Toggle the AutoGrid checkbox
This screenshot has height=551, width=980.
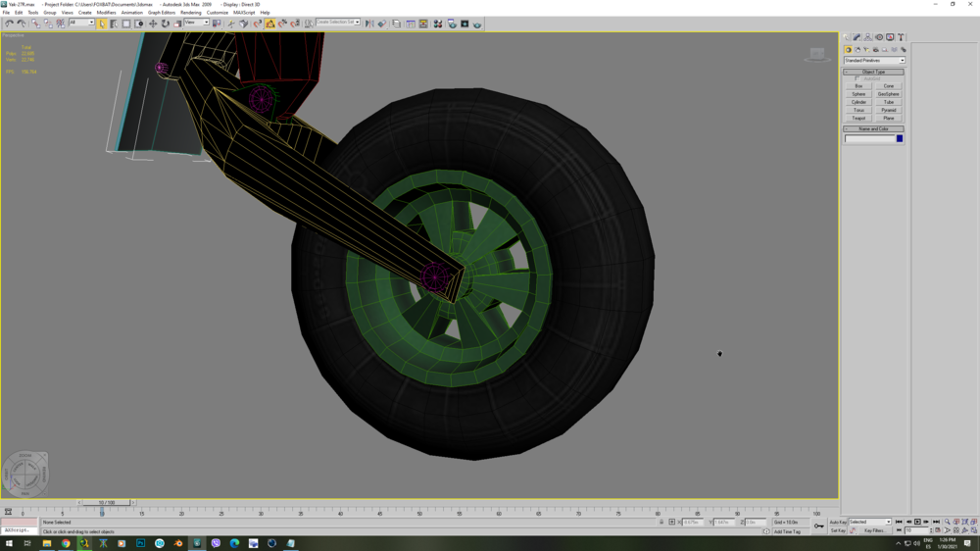click(857, 78)
